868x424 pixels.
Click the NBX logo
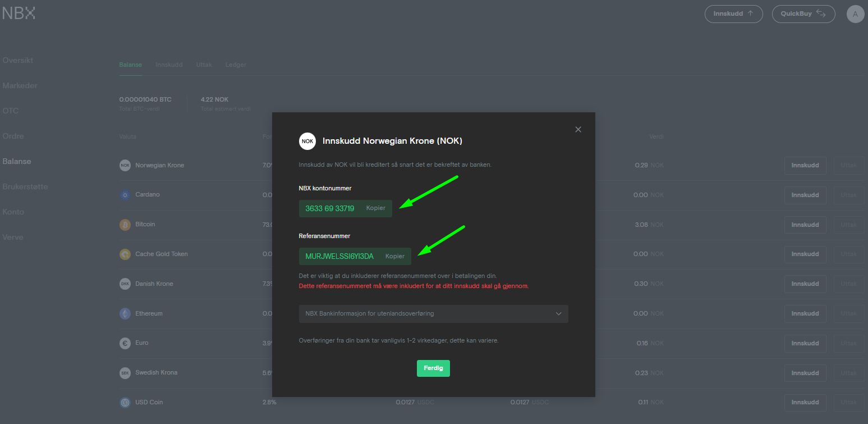(x=19, y=13)
